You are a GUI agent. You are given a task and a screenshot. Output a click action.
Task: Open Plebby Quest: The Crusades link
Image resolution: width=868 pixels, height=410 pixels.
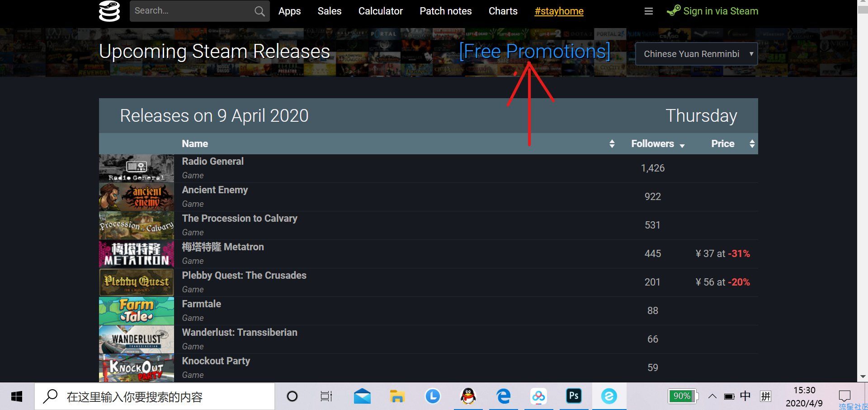[x=244, y=275]
